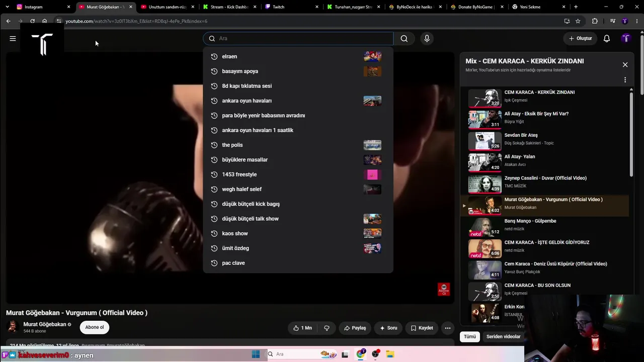Play Barış Manço - Gülpembe from the playlist
This screenshot has width=644, height=362.
545,227
